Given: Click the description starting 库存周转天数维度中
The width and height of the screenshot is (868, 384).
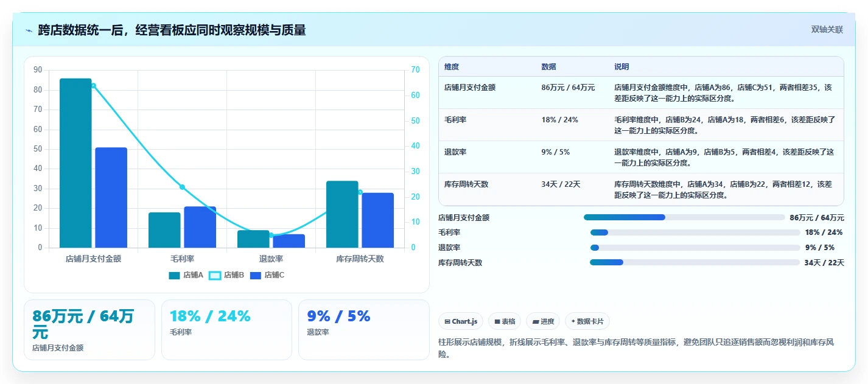Looking at the screenshot, I should [723, 189].
